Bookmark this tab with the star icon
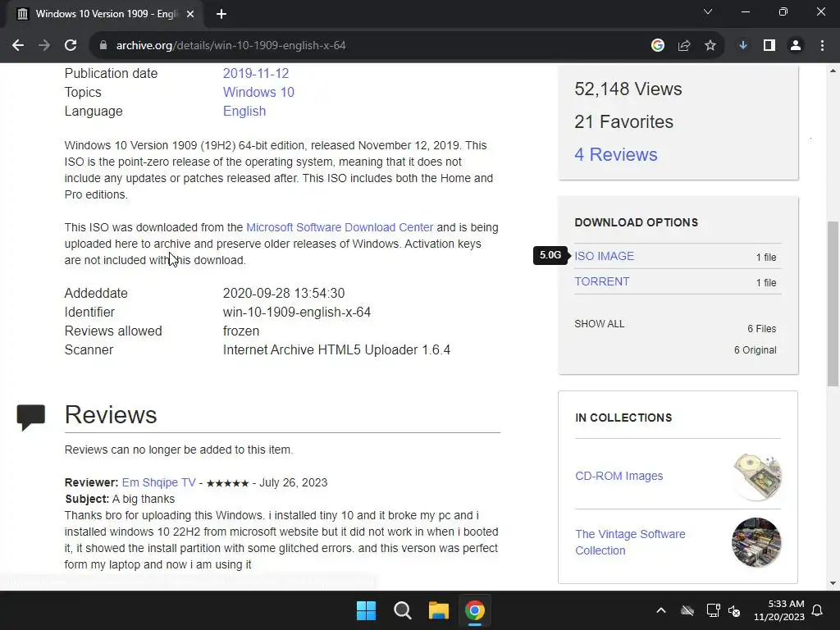 click(710, 46)
